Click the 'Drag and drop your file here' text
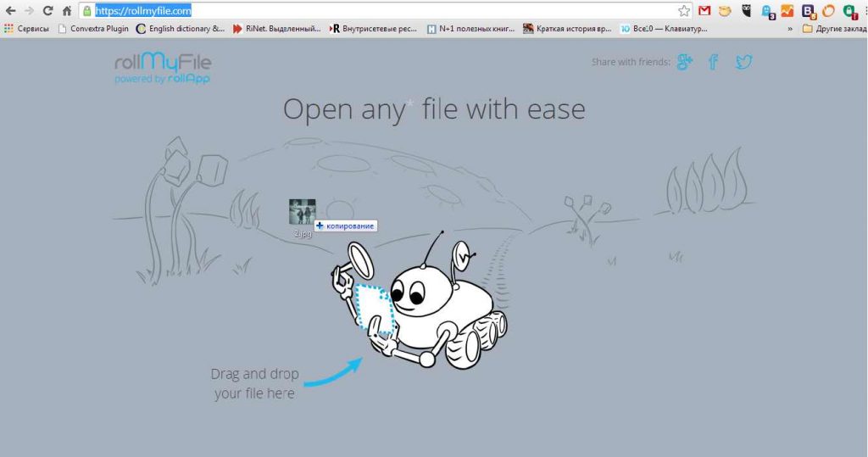The width and height of the screenshot is (868, 457). (x=254, y=383)
